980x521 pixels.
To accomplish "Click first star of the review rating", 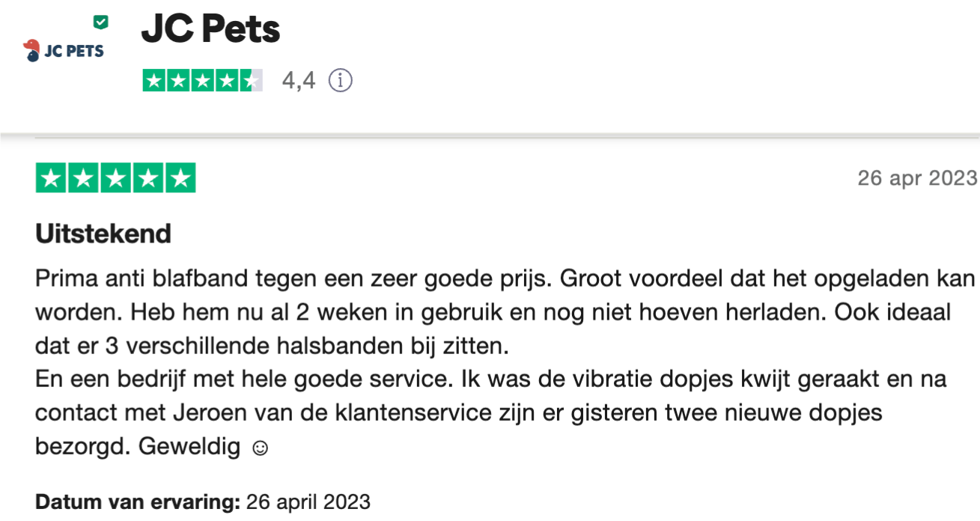I will click(x=52, y=178).
